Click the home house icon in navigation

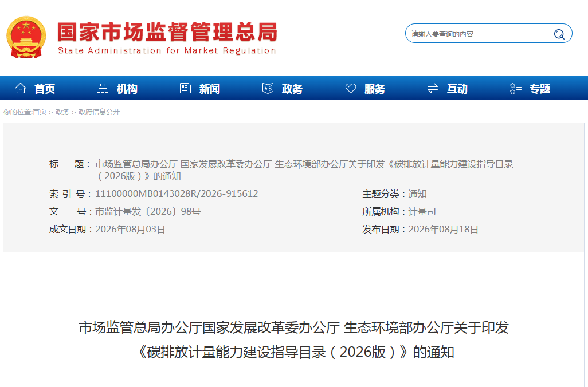coord(20,88)
